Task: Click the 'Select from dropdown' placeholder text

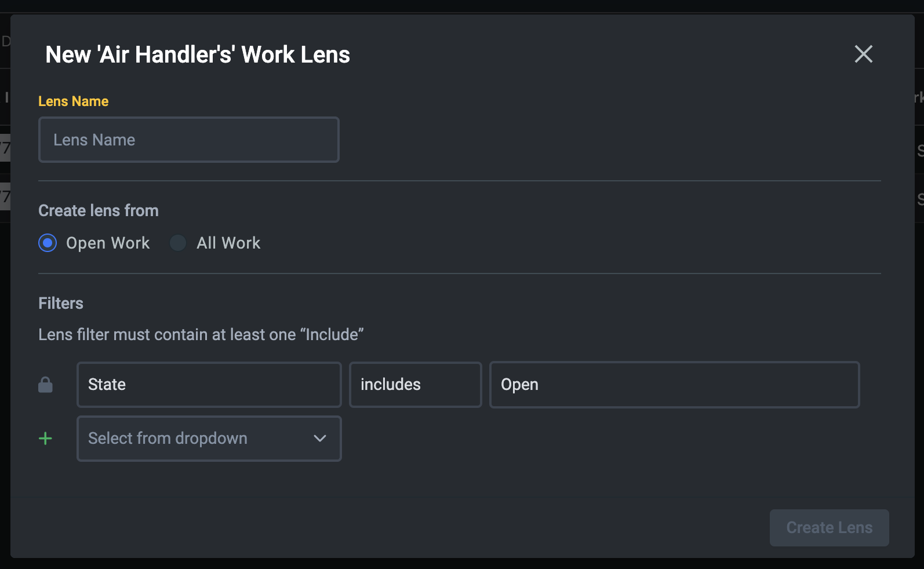Action: click(x=168, y=439)
